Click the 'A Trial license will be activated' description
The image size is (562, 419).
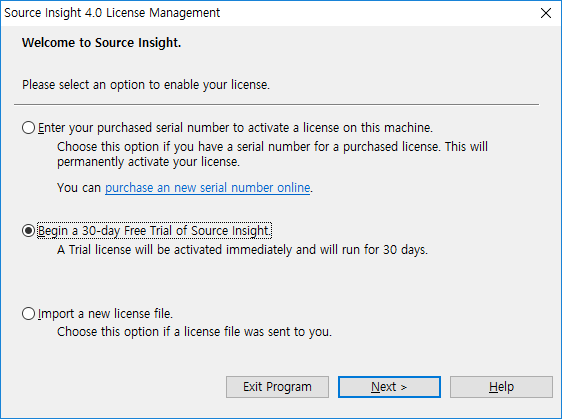pyautogui.click(x=242, y=249)
